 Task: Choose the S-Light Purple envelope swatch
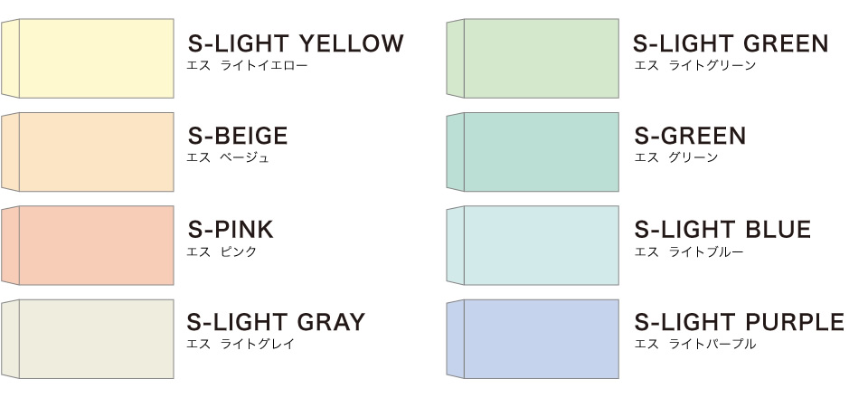click(x=533, y=338)
